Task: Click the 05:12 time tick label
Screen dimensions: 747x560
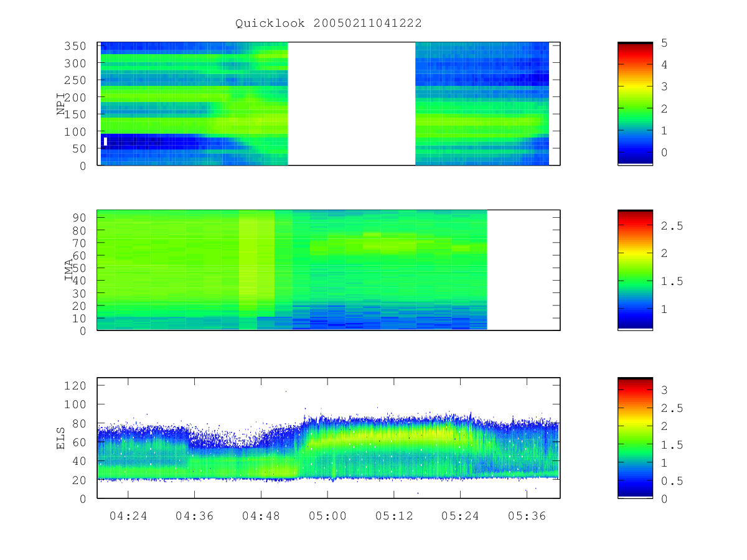Action: point(393,515)
